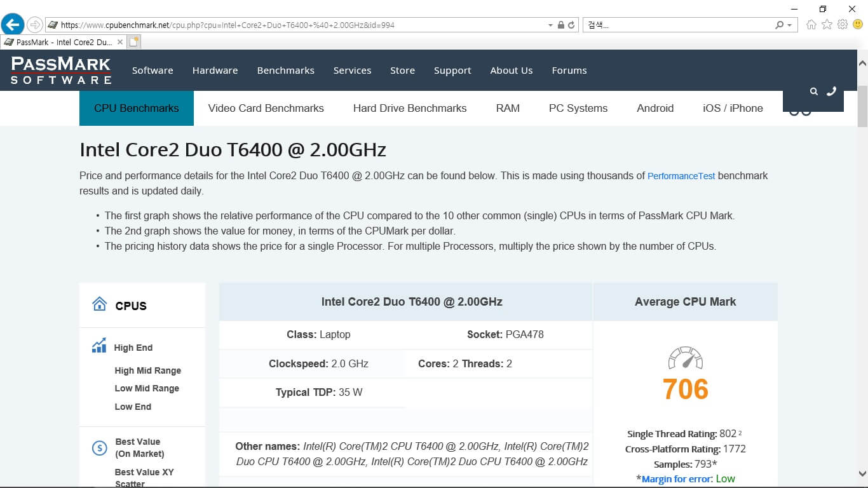The image size is (868, 488).
Task: Click the home icon beside CPUS
Action: click(x=100, y=304)
